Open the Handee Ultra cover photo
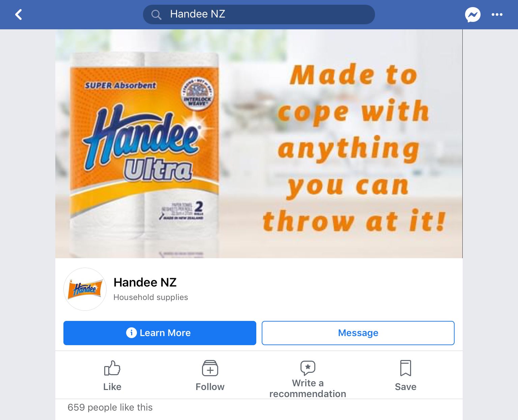This screenshot has width=518, height=420. pyautogui.click(x=259, y=144)
